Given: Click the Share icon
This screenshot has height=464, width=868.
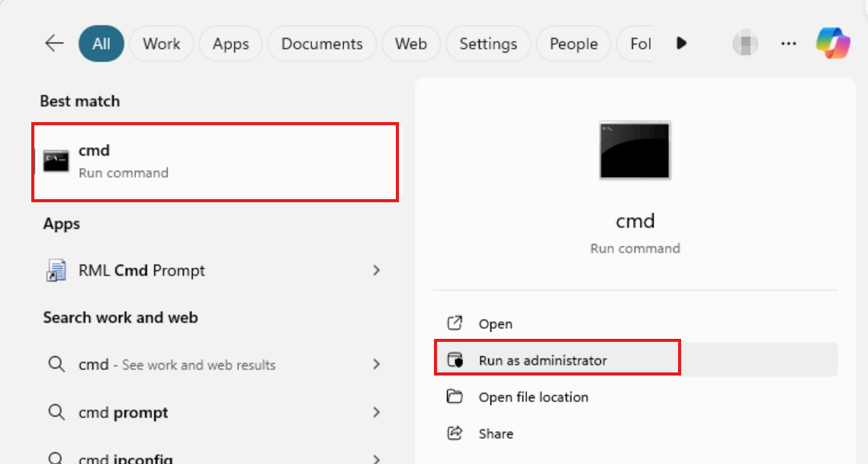Looking at the screenshot, I should coord(455,433).
